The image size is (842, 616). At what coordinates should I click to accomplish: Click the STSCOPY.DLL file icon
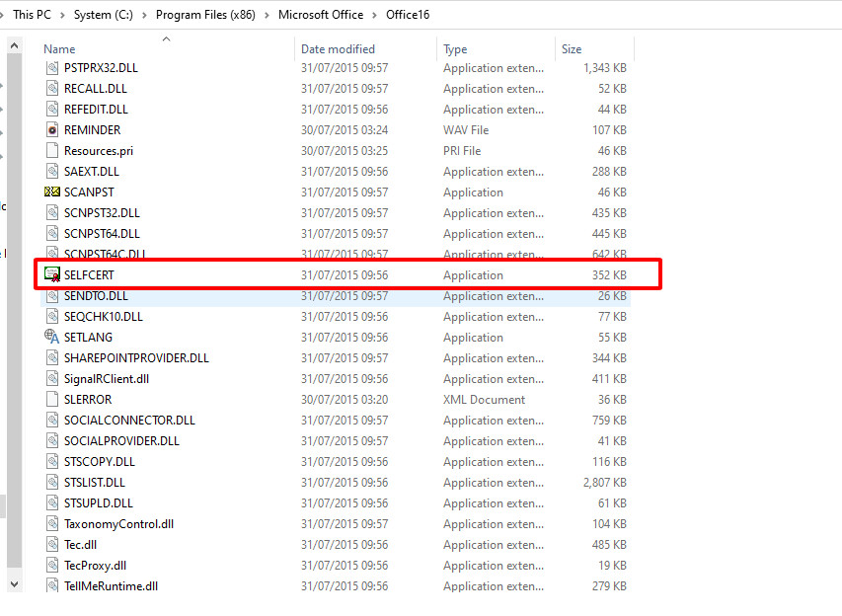click(52, 461)
